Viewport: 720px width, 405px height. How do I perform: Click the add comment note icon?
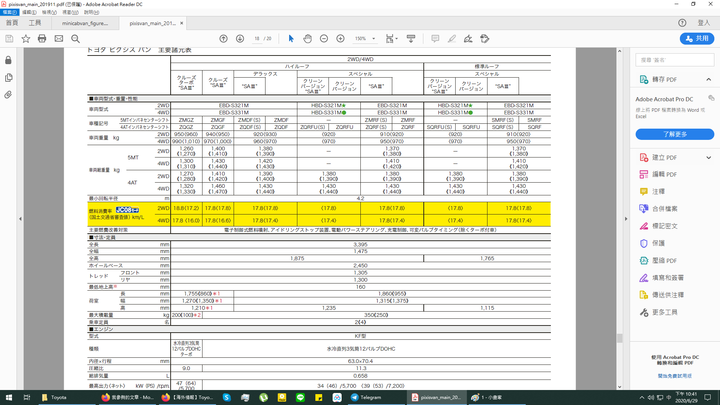point(435,39)
